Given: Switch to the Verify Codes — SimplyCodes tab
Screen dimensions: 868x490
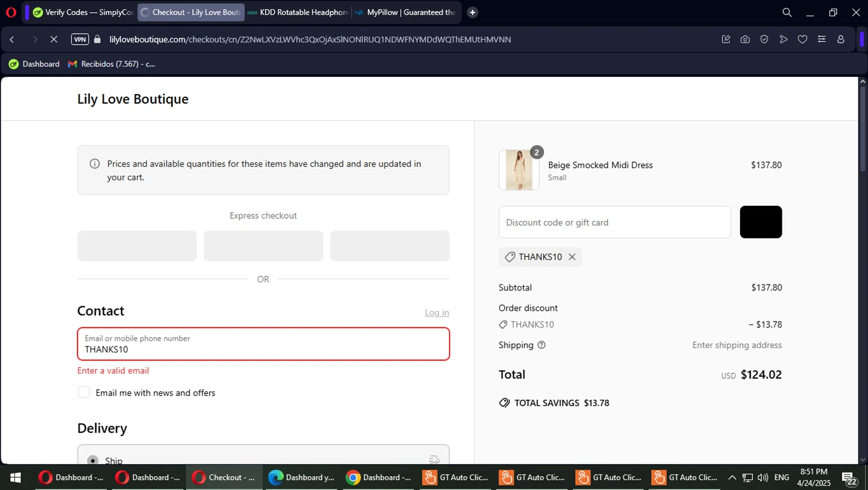Looking at the screenshot, I should point(83,12).
